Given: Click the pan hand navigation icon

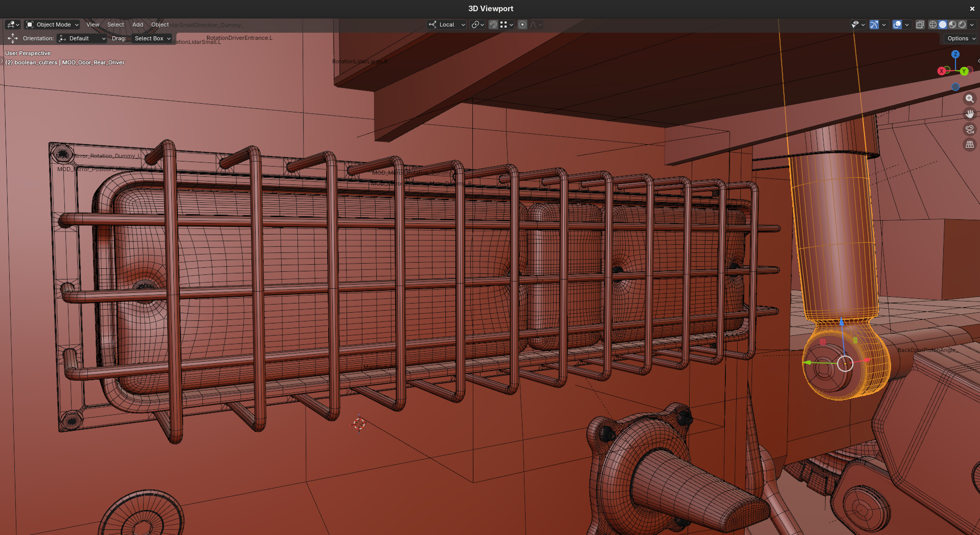Looking at the screenshot, I should [969, 114].
